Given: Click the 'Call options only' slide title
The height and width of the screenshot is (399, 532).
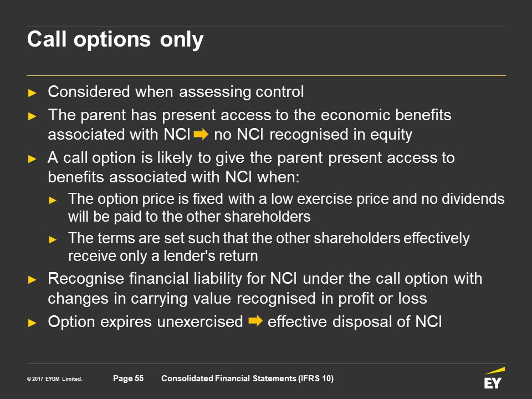Looking at the screenshot, I should coord(115,39).
